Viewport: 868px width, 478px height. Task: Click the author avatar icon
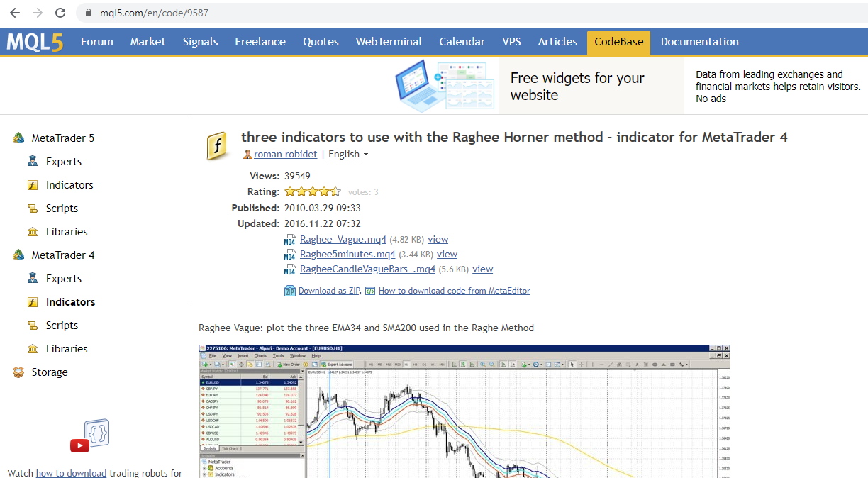tap(247, 154)
